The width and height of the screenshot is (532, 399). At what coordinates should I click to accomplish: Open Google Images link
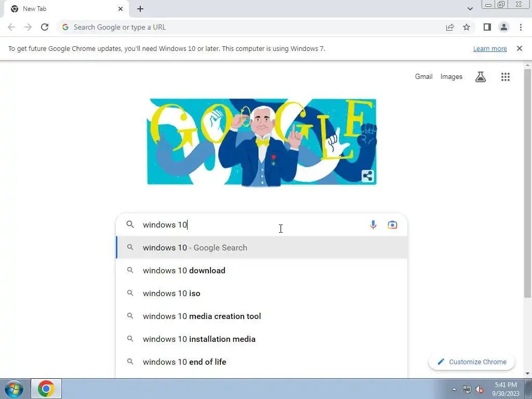click(451, 77)
